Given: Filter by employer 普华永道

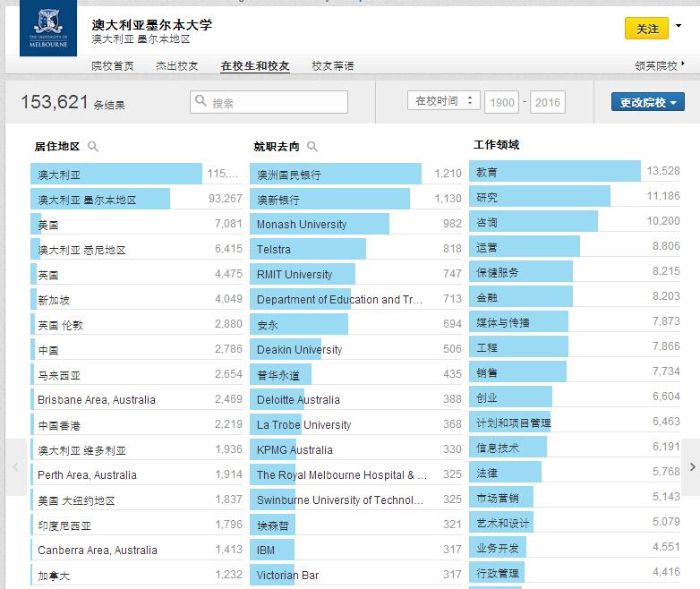Looking at the screenshot, I should pos(356,374).
